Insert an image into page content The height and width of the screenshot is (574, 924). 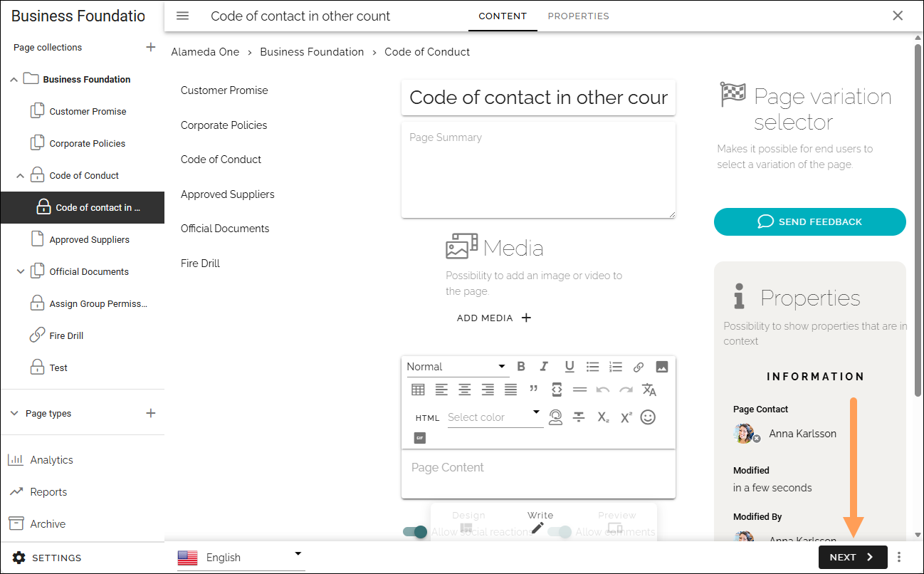click(662, 367)
